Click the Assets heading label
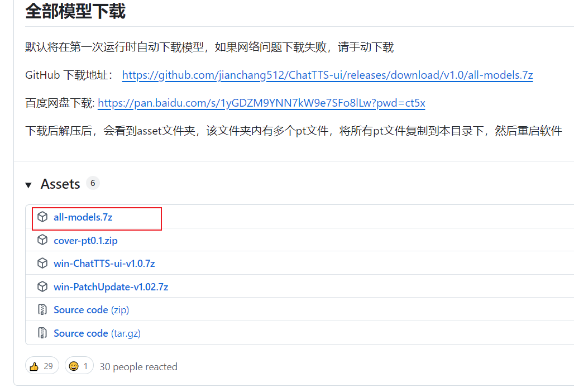Viewport: 574px width, 392px height. click(x=60, y=184)
